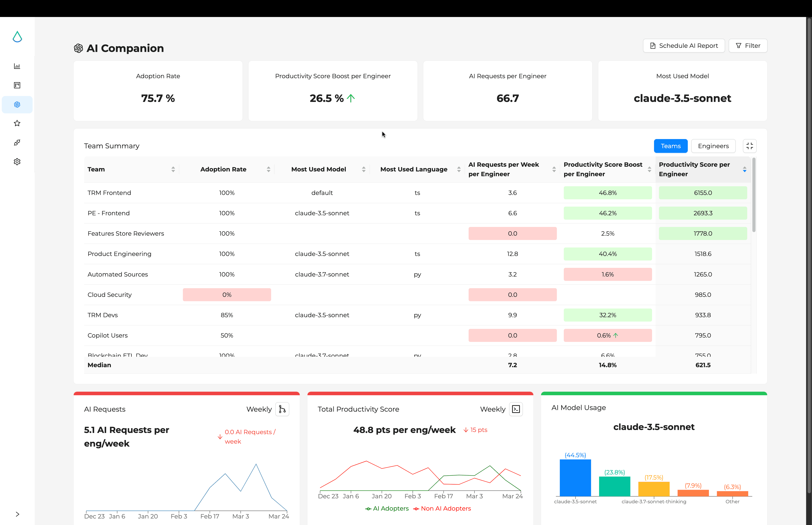Click the blue claude-3.5-sonnet usage bar
This screenshot has width=812, height=525.
pos(575,478)
